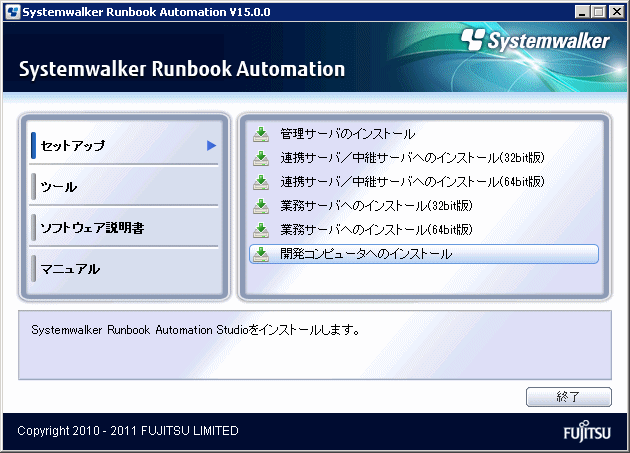Image resolution: width=630 pixels, height=453 pixels.
Task: Click install icon for 業務サーバ 32bit版
Action: 261,206
